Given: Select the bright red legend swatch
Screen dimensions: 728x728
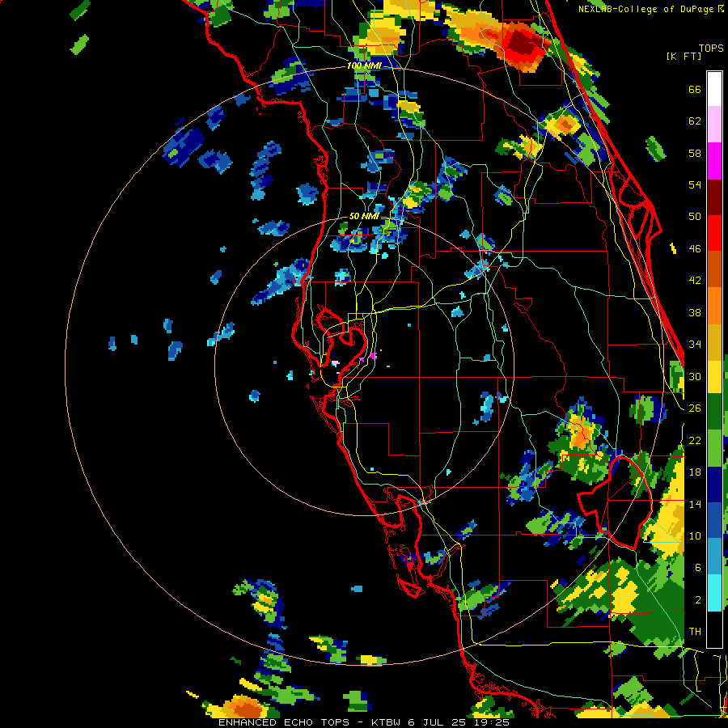Looking at the screenshot, I should pyautogui.click(x=714, y=233).
